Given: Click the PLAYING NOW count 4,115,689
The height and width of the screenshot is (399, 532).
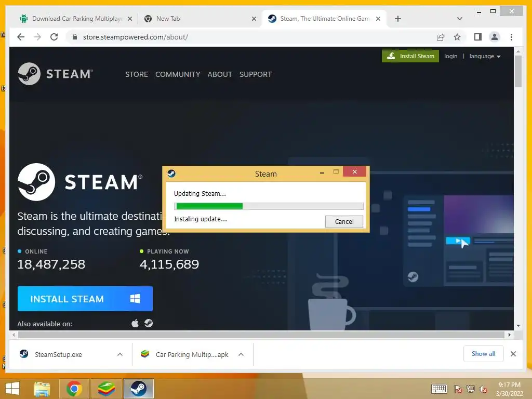Looking at the screenshot, I should tap(169, 264).
